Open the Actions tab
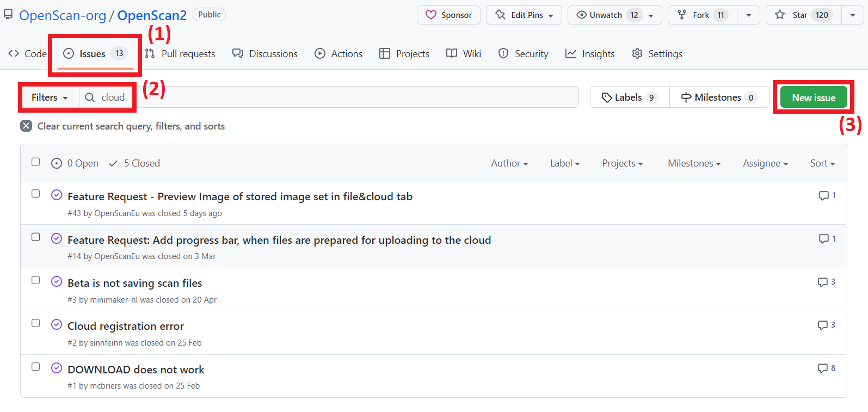The width and height of the screenshot is (868, 412). coord(338,53)
